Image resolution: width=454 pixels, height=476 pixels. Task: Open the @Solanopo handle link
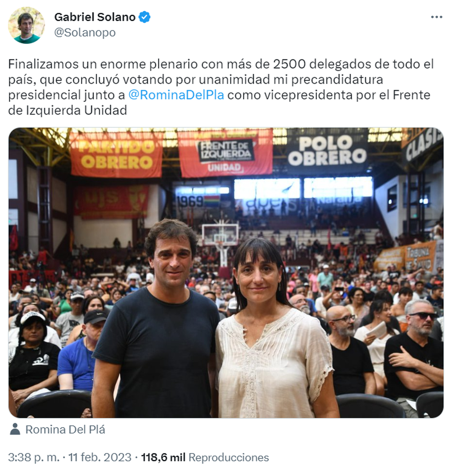[x=85, y=33]
